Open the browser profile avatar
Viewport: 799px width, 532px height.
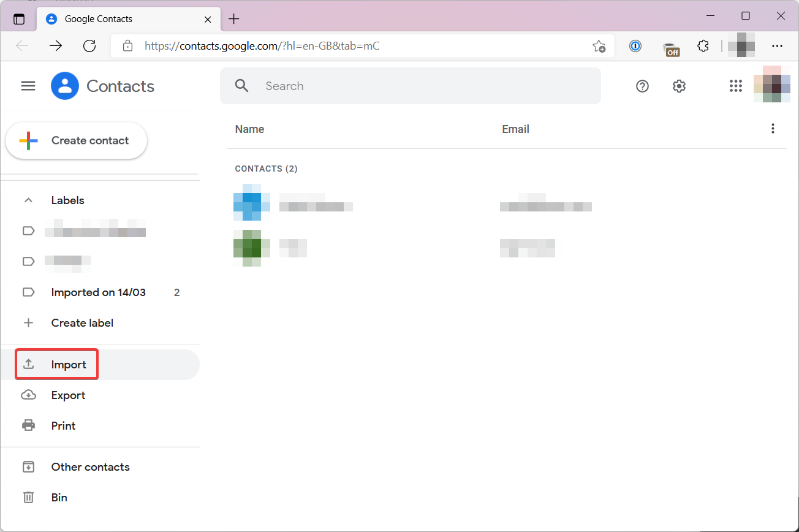tap(741, 46)
